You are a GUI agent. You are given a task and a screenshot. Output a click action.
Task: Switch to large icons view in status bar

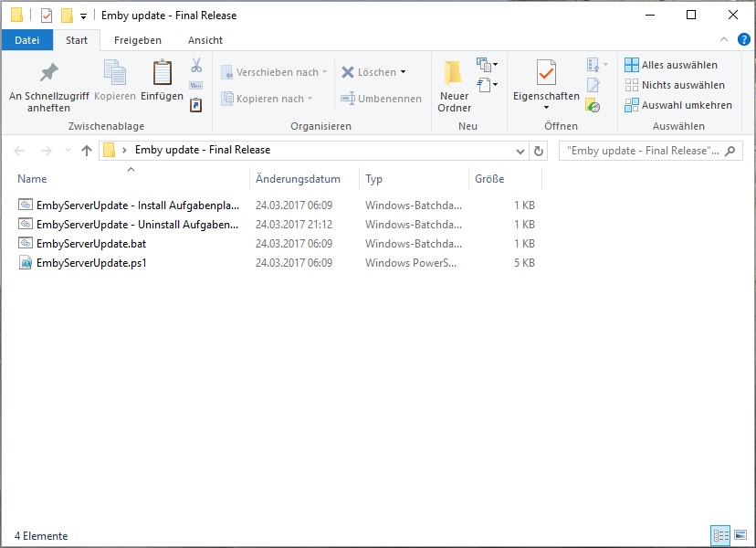click(x=740, y=535)
